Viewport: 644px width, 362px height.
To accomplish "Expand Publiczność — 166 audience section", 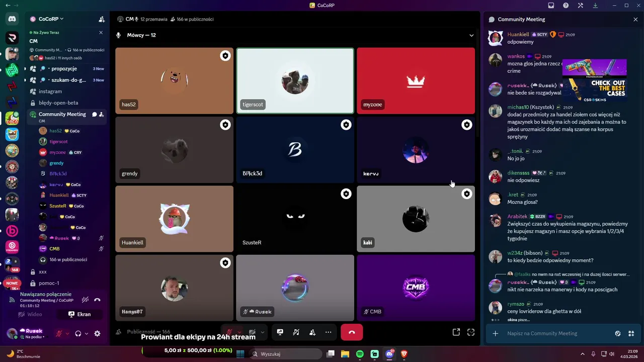I will [148, 332].
